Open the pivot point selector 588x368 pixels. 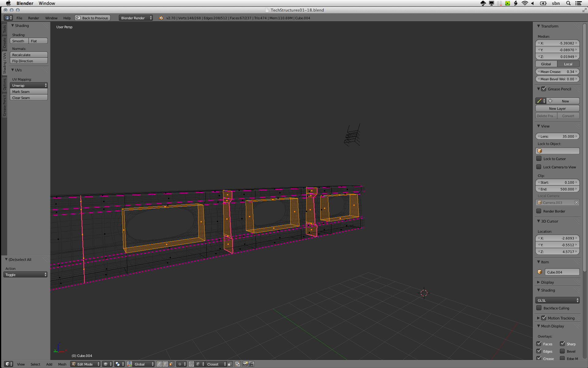click(x=119, y=364)
